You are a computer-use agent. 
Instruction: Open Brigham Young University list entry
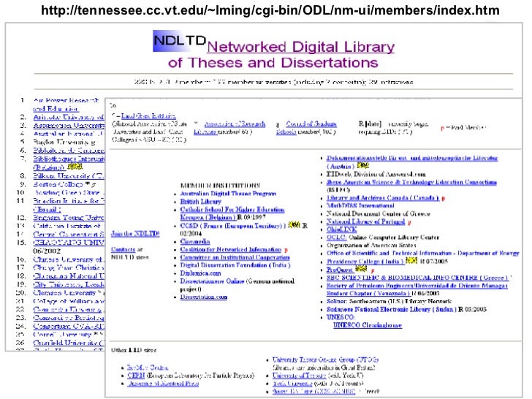69,218
